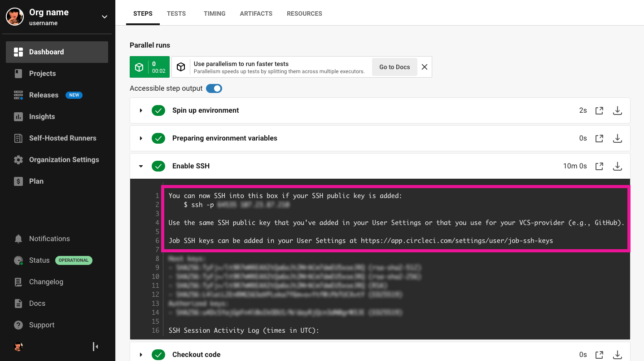Click the 'username' text under Org name

[44, 23]
